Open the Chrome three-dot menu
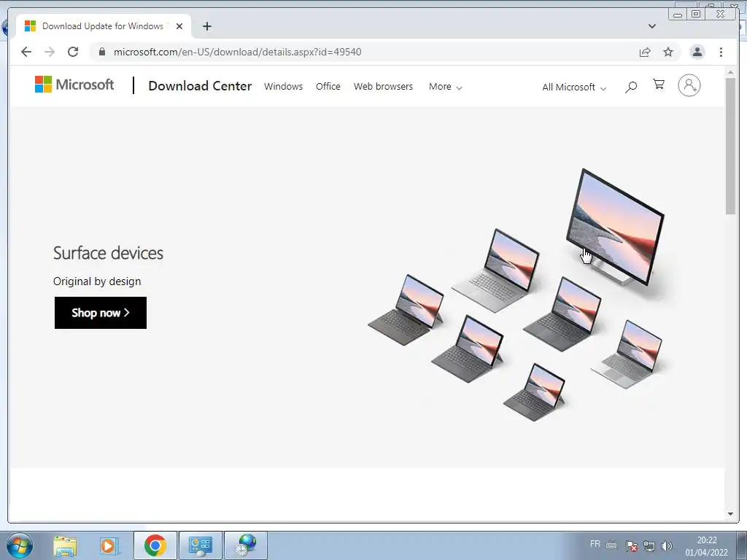 (721, 52)
